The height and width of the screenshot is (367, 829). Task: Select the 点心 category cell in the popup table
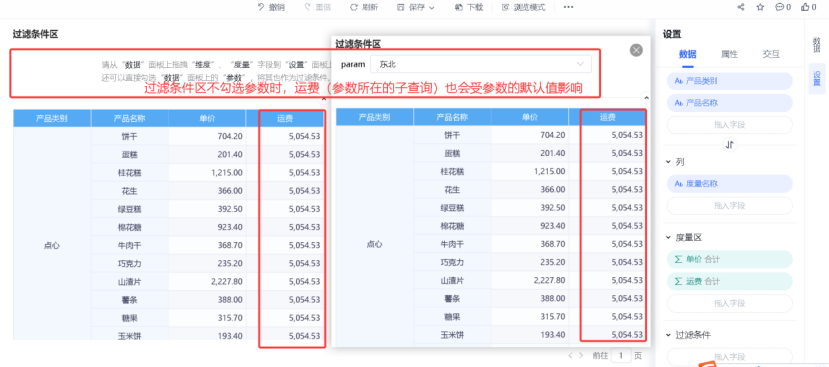coord(374,244)
